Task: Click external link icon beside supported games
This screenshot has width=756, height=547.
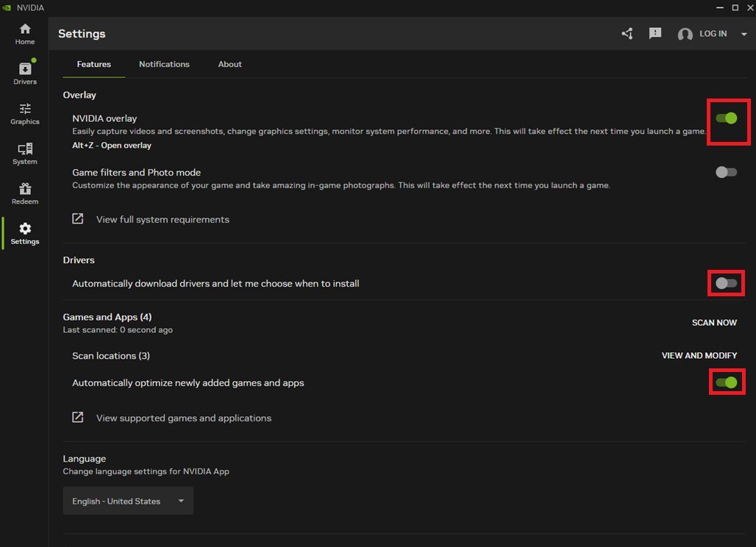Action: pyautogui.click(x=78, y=418)
